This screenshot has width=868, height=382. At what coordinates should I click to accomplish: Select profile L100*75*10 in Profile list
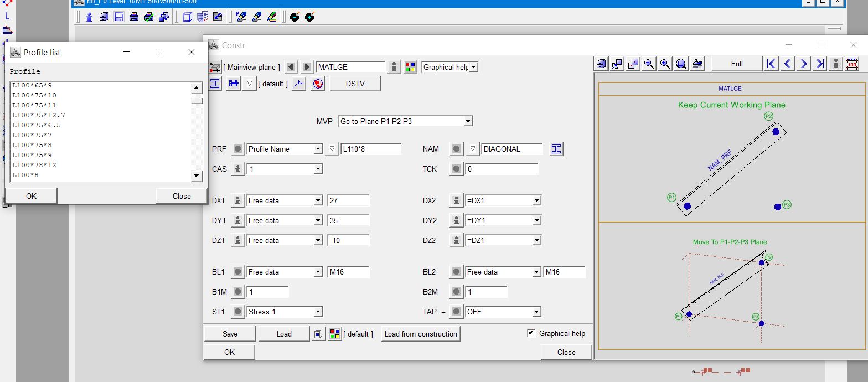[34, 95]
